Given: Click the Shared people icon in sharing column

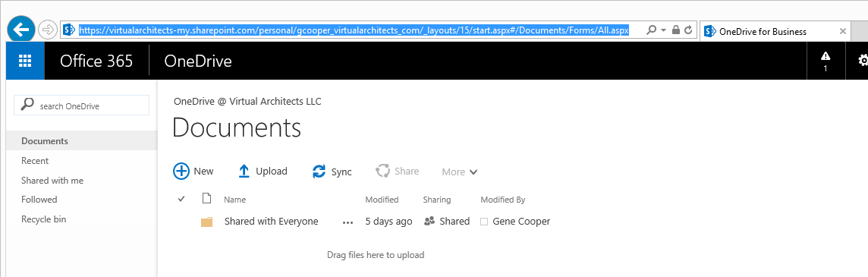Looking at the screenshot, I should [x=429, y=221].
